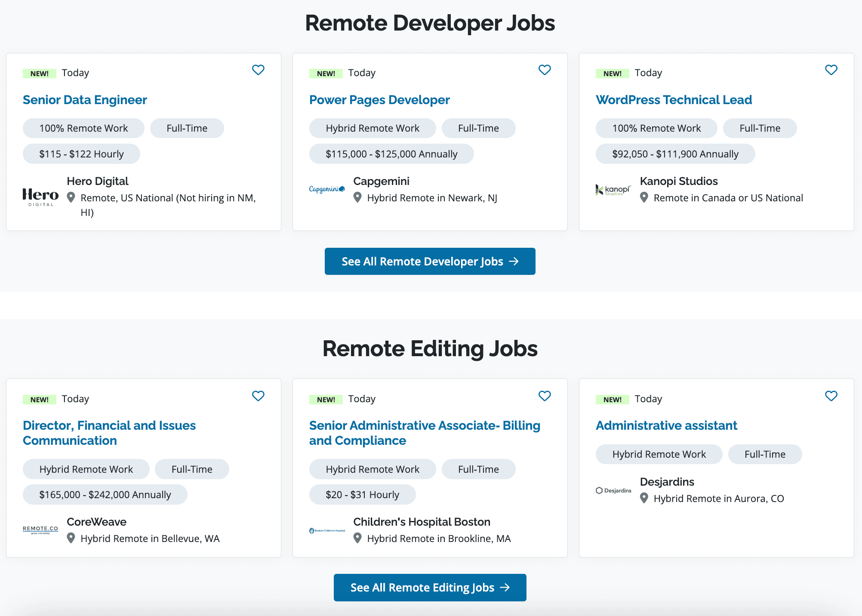Viewport: 862px width, 616px height.
Task: Click the Desjardins logo
Action: tap(613, 490)
